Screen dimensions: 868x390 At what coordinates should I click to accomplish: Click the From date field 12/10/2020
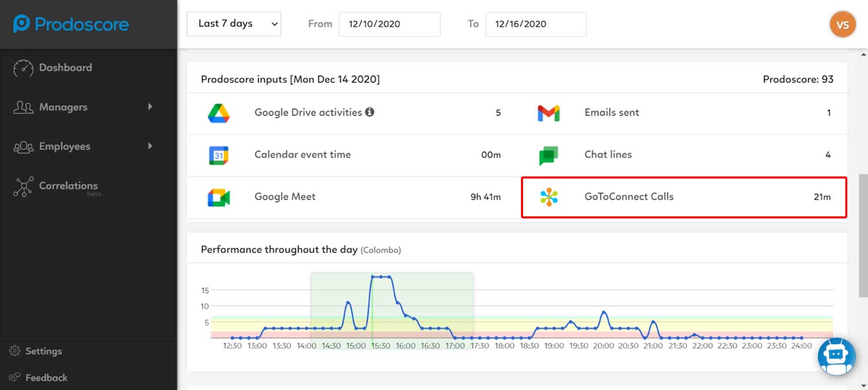[x=389, y=24]
